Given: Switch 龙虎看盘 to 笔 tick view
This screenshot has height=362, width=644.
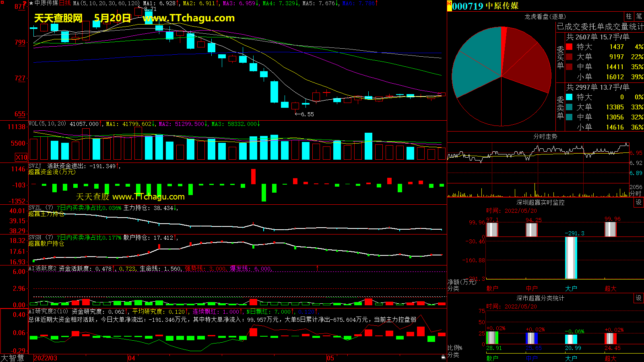Looking at the screenshot, I should click(639, 16).
